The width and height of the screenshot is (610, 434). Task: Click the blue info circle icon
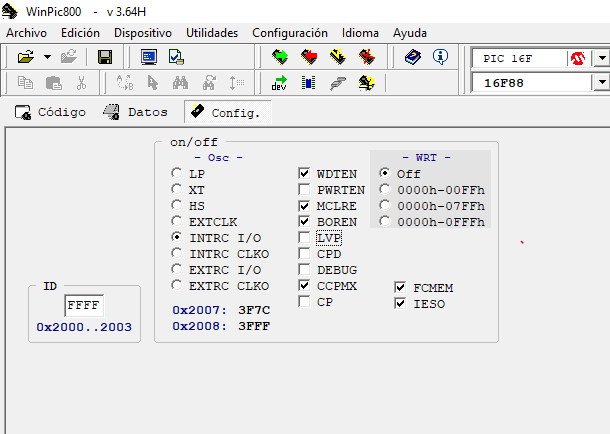tap(440, 57)
